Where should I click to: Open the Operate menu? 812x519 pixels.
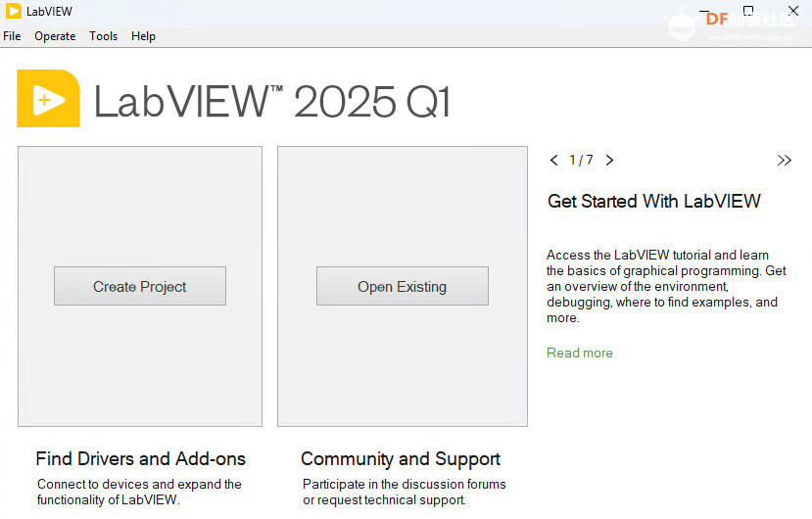point(55,36)
